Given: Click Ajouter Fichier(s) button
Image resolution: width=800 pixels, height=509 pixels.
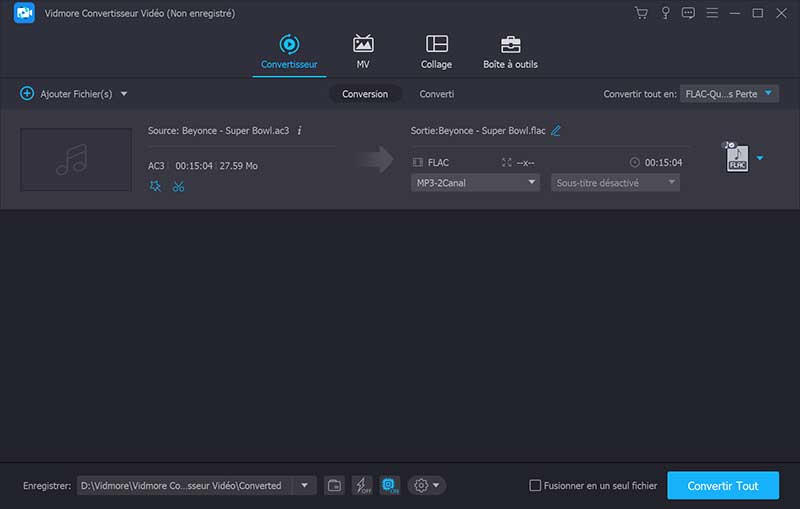Looking at the screenshot, I should (70, 94).
